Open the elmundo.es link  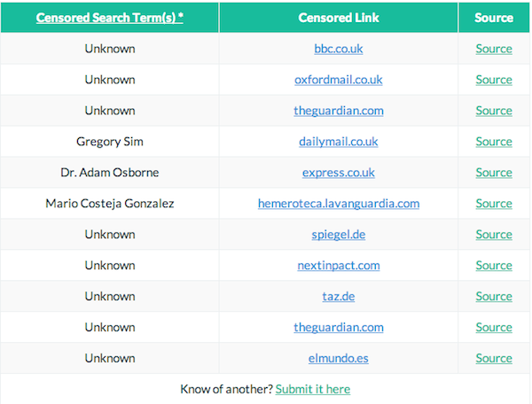pyautogui.click(x=339, y=359)
